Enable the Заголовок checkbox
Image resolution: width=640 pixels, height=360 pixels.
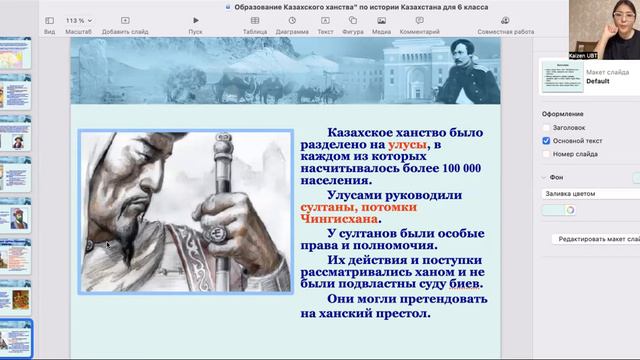pyautogui.click(x=546, y=128)
